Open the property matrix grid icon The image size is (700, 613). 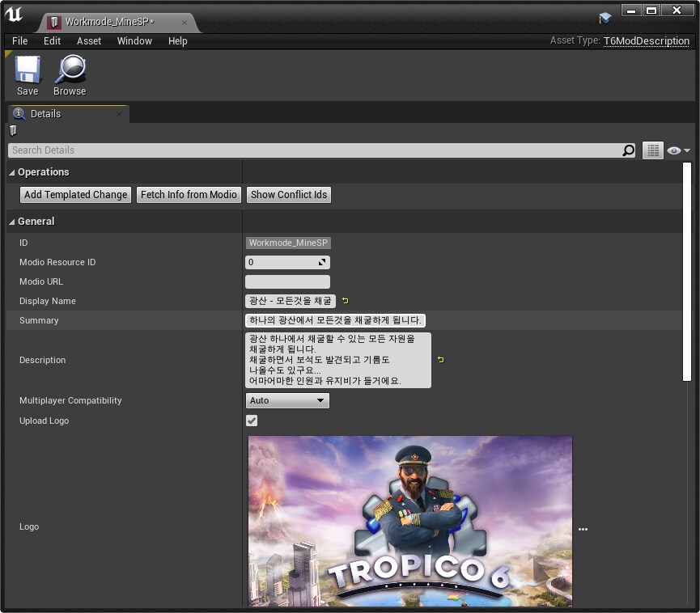coord(653,150)
